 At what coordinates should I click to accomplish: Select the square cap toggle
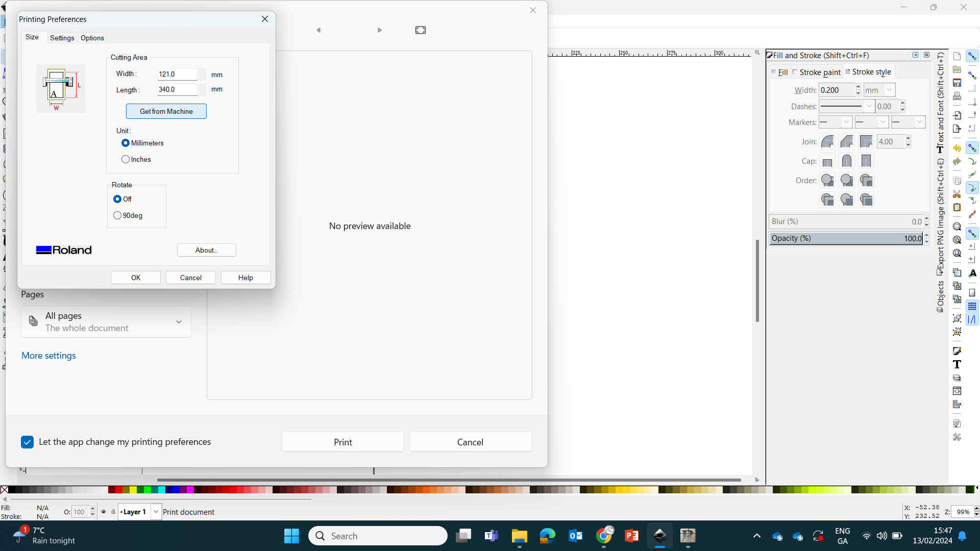point(866,161)
